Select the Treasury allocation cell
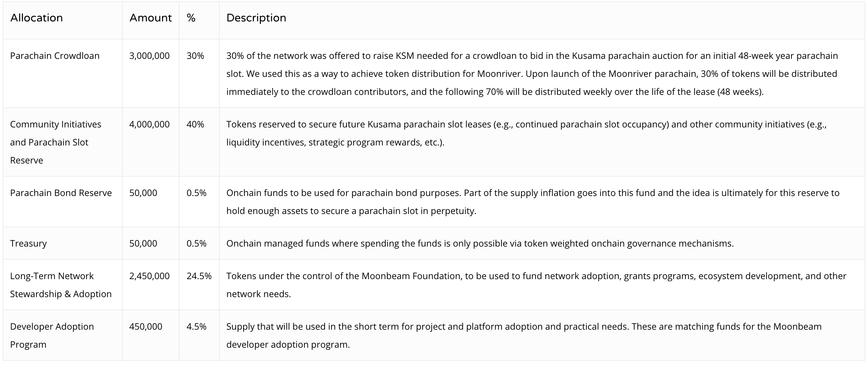This screenshot has width=868, height=365. pyautogui.click(x=28, y=243)
